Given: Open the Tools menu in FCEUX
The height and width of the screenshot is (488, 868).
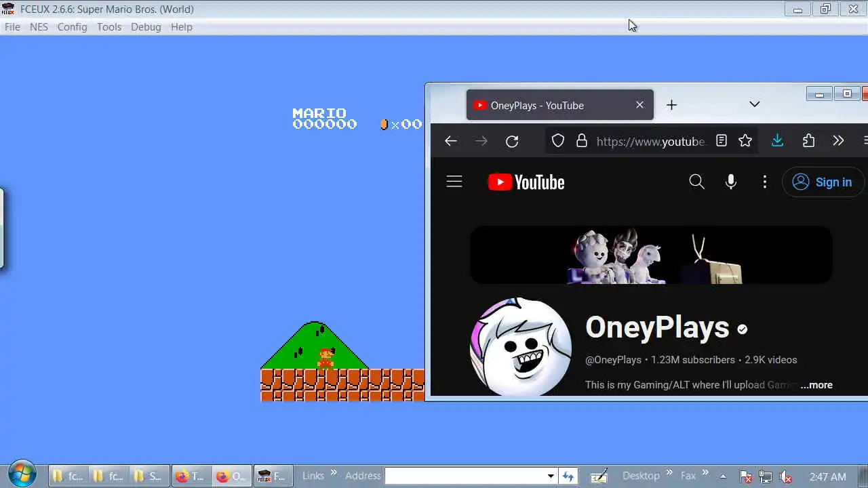Looking at the screenshot, I should pyautogui.click(x=109, y=27).
